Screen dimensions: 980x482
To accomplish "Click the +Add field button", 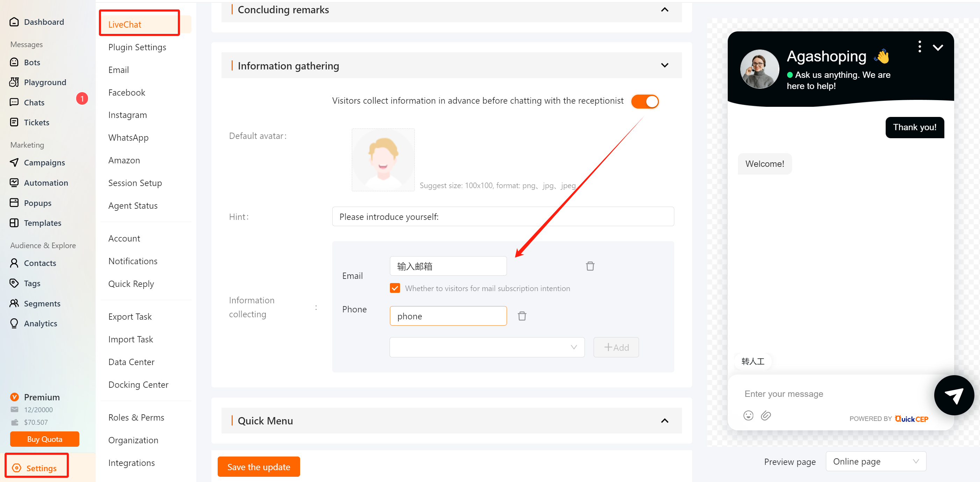I will pos(616,347).
